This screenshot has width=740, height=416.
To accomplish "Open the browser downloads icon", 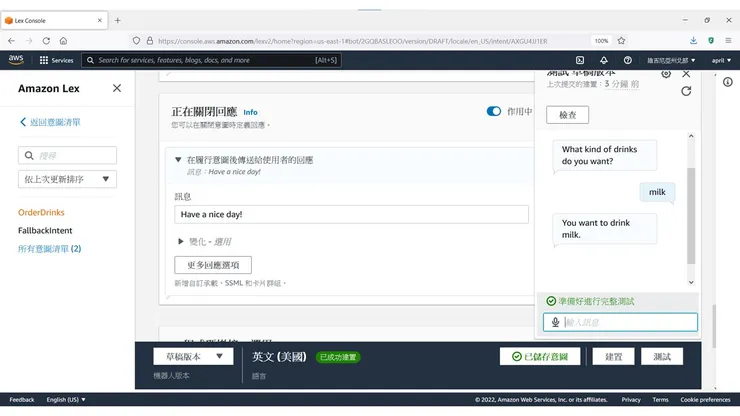I will click(693, 41).
